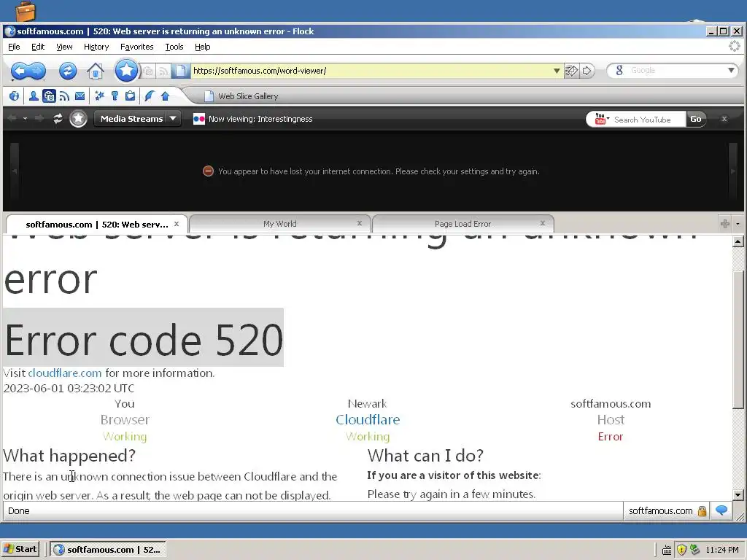
Task: Select the softfamous.com taskbar window button
Action: (x=109, y=550)
